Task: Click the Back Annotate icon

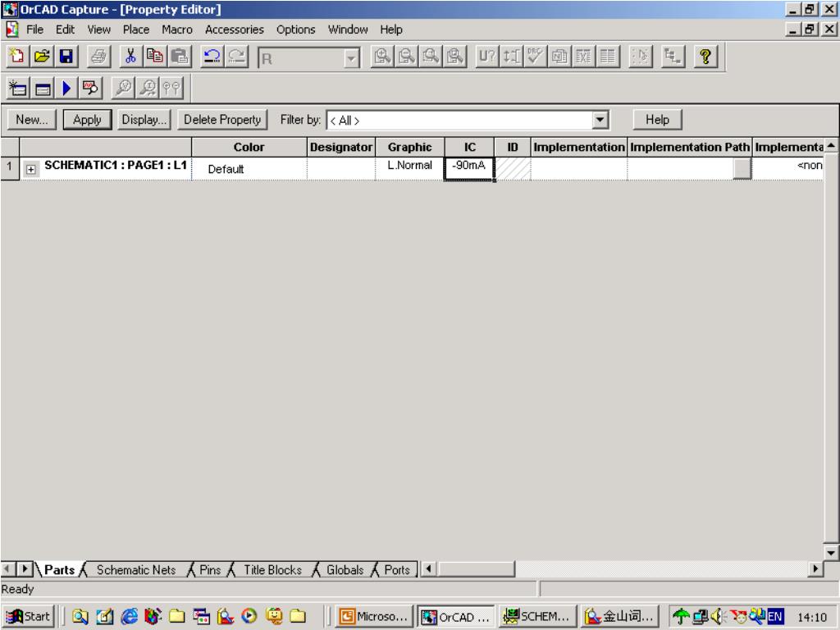Action: [512, 57]
